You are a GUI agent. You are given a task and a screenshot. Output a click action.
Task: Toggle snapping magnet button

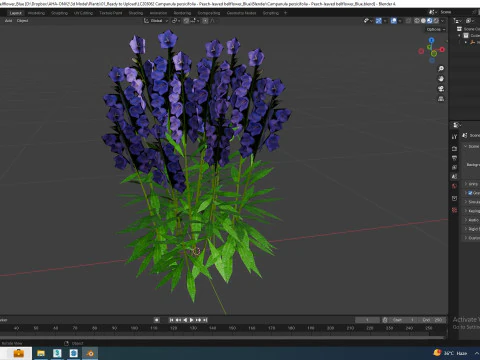(x=186, y=21)
